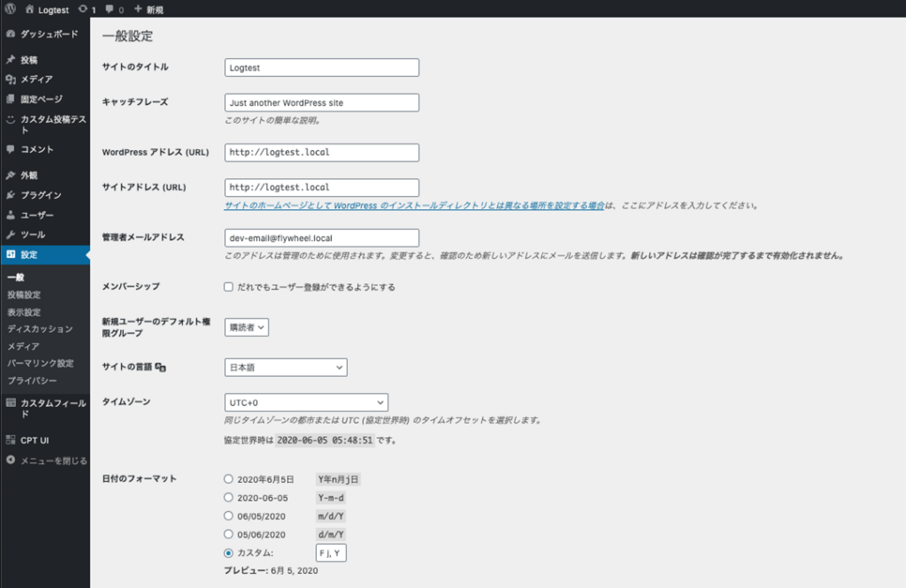
Task: Click the 外観 appearance brush icon
Action: click(11, 175)
